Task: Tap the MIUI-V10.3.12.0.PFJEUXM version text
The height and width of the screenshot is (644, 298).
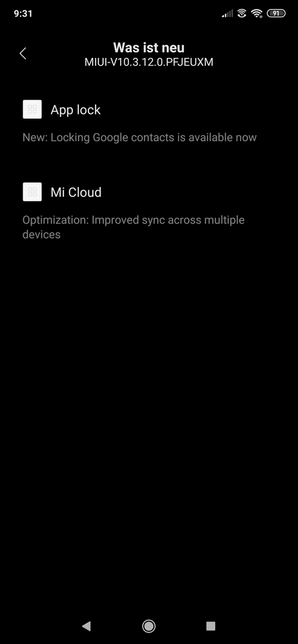Action: tap(149, 63)
